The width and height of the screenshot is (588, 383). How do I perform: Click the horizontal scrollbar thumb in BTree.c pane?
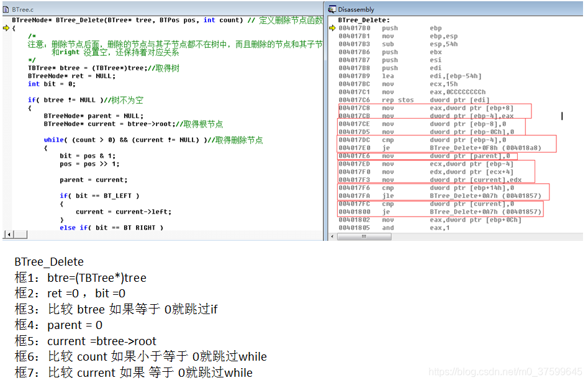coord(20,235)
